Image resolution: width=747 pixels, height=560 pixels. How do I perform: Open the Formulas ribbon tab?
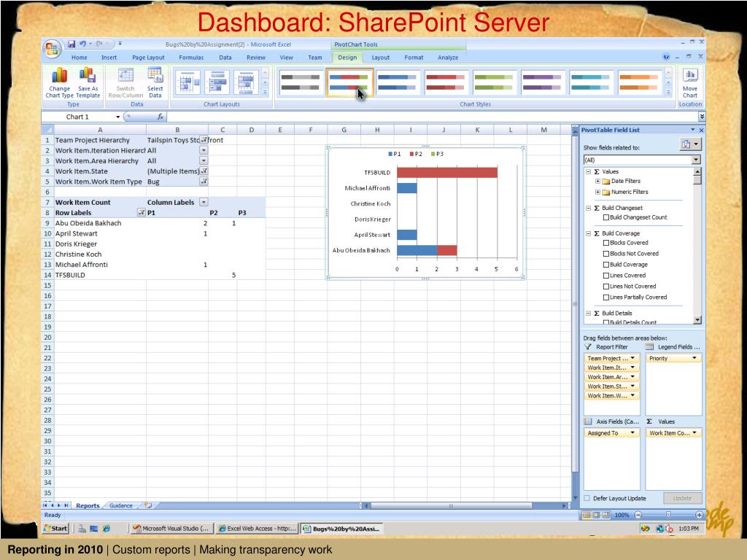(191, 58)
